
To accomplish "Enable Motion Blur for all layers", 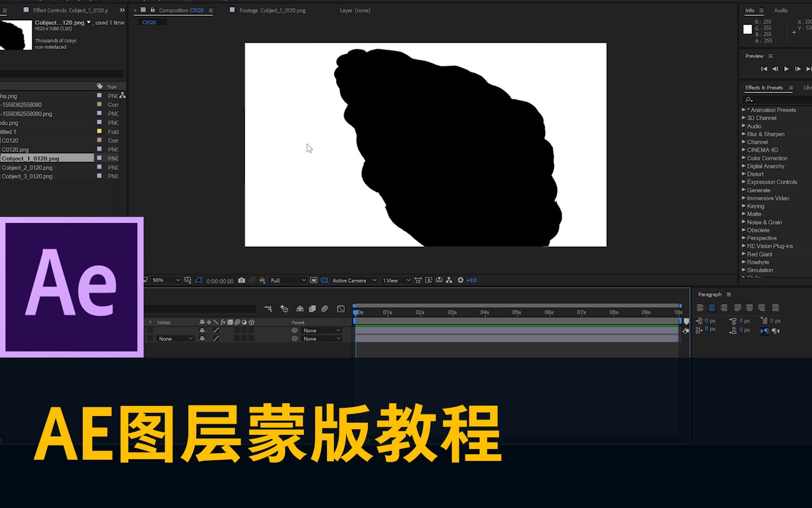I will tap(325, 309).
